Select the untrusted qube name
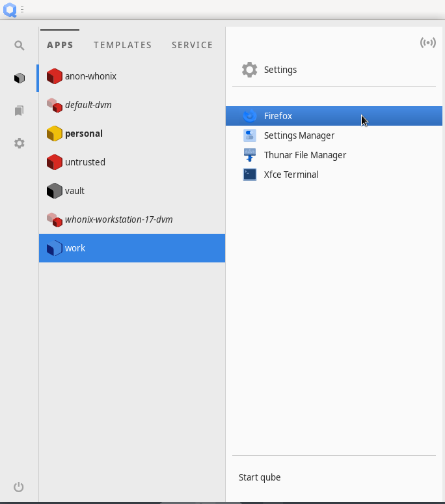Screen dimensions: 445x504 [85, 162]
